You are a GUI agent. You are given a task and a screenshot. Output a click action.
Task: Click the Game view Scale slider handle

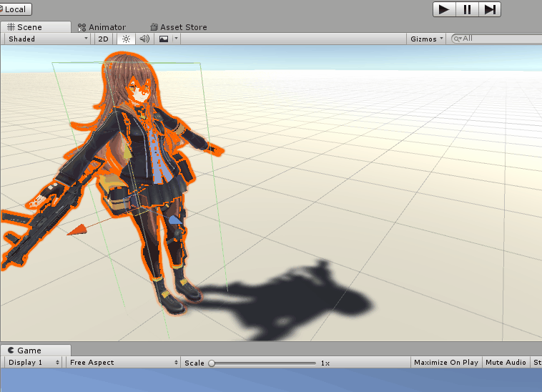212,363
